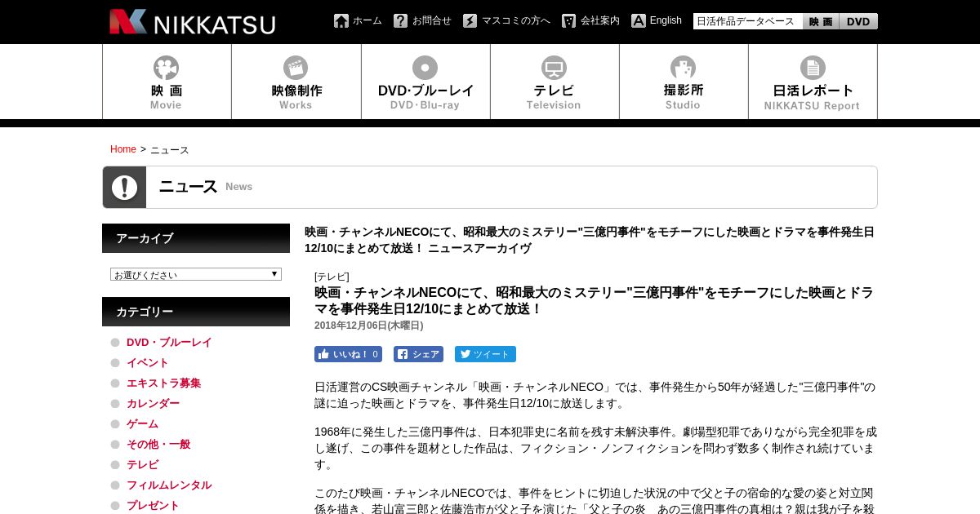The height and width of the screenshot is (514, 980).
Task: Click the question mark icon for お問合せ
Action: 400,21
